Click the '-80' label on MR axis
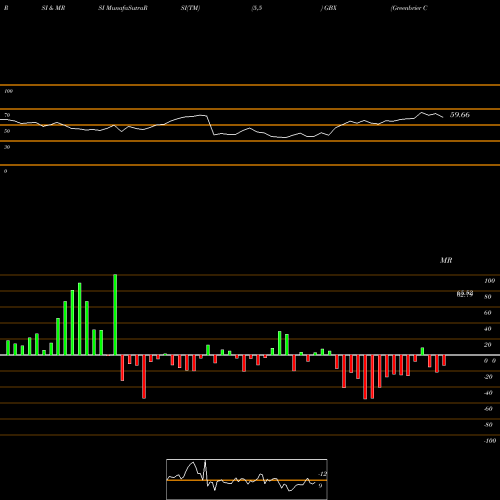The width and height of the screenshot is (500, 500). [488, 425]
